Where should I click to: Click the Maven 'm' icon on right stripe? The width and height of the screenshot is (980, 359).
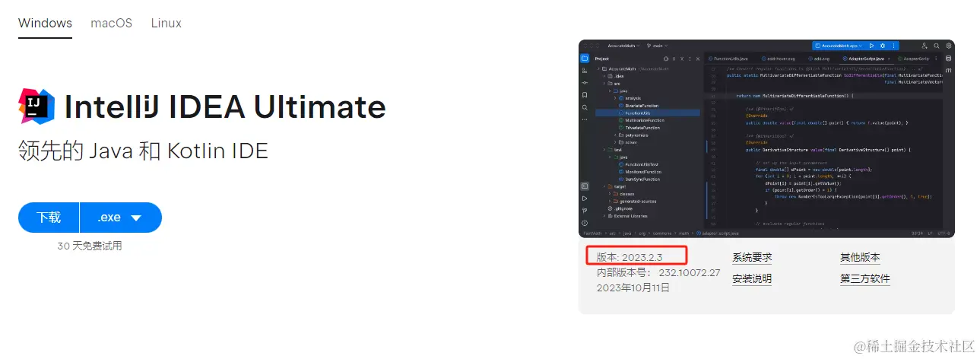click(948, 70)
